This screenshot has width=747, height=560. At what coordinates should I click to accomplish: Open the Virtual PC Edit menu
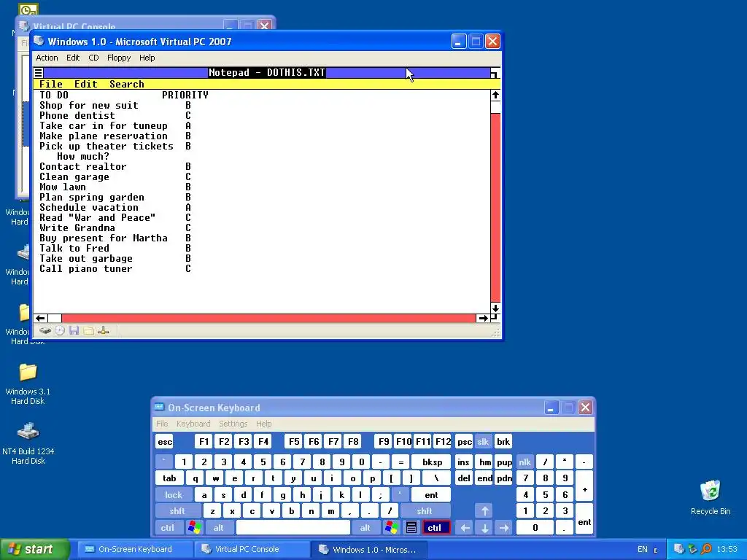[x=73, y=58]
